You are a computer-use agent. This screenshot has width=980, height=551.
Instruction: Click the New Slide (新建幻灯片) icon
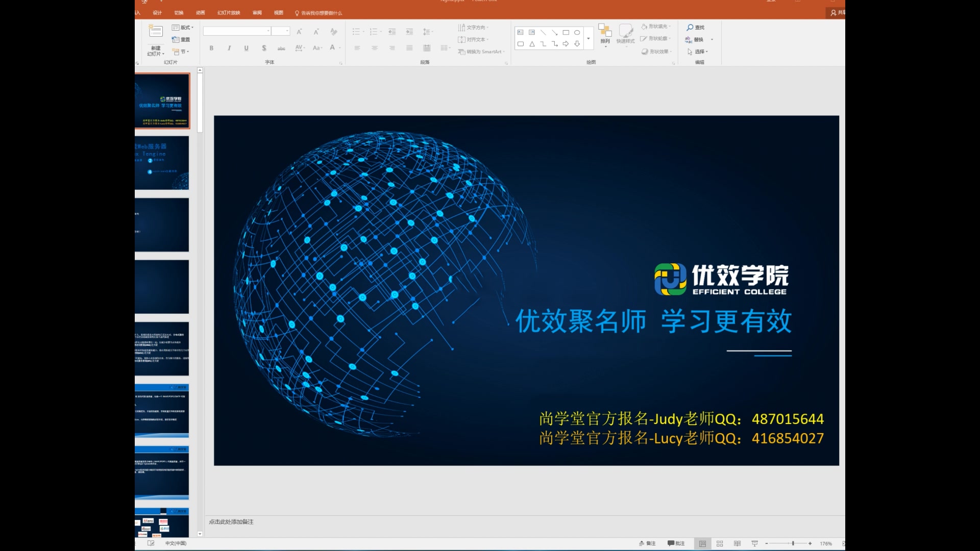(x=155, y=31)
